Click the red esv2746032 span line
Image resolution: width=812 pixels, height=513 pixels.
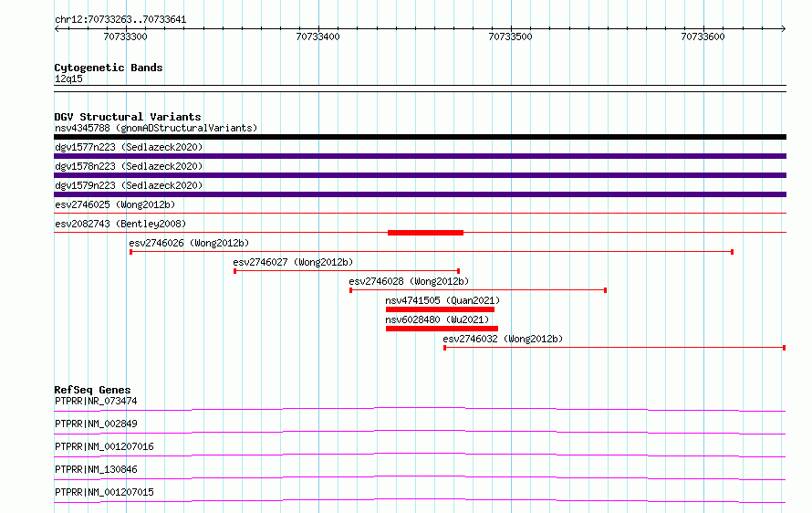click(615, 348)
